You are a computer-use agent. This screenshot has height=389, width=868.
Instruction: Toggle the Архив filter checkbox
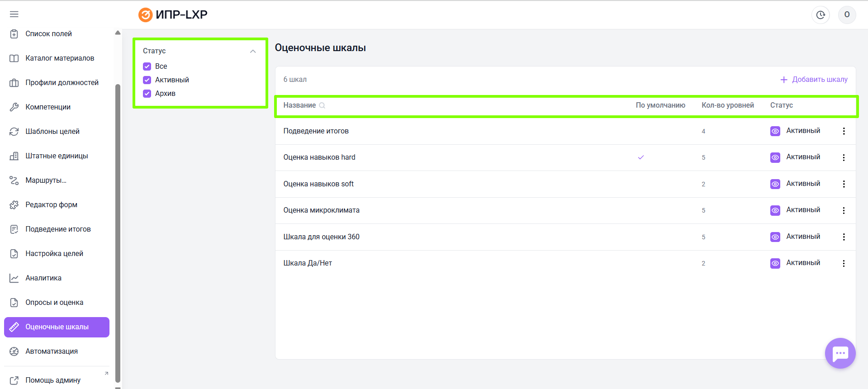(x=147, y=94)
